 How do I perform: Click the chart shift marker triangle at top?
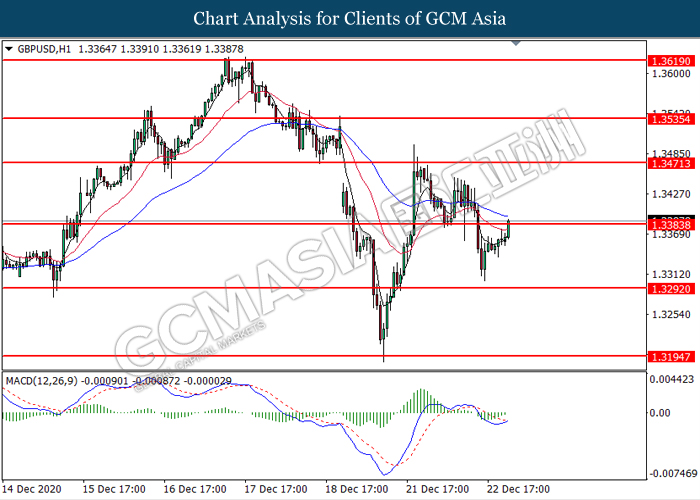pyautogui.click(x=516, y=43)
